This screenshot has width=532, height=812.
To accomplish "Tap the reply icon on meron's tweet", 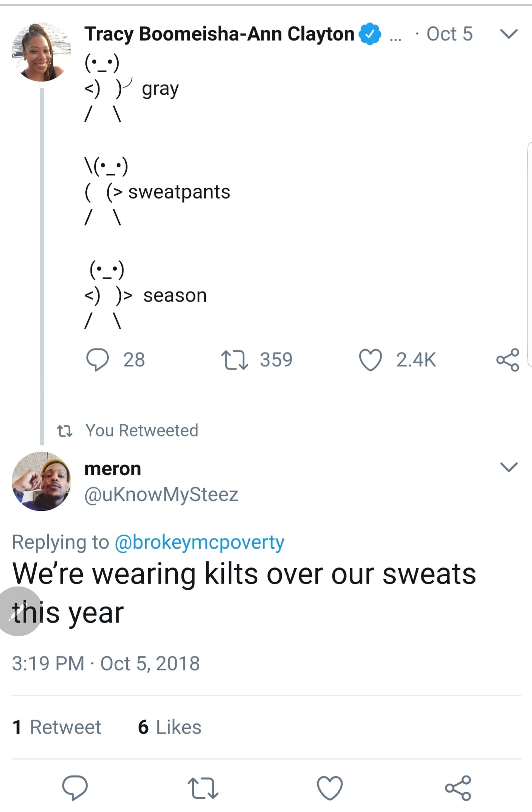I will click(x=75, y=789).
